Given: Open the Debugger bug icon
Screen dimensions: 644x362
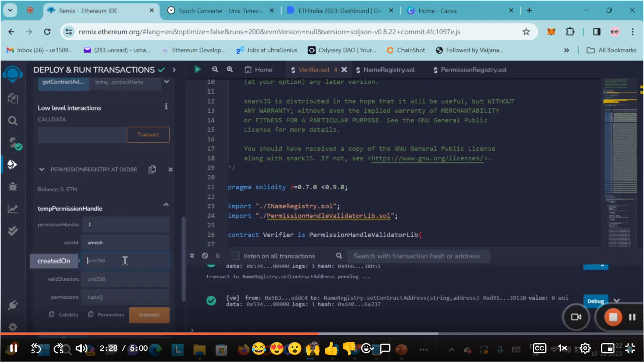Looking at the screenshot, I should pos(13,187).
